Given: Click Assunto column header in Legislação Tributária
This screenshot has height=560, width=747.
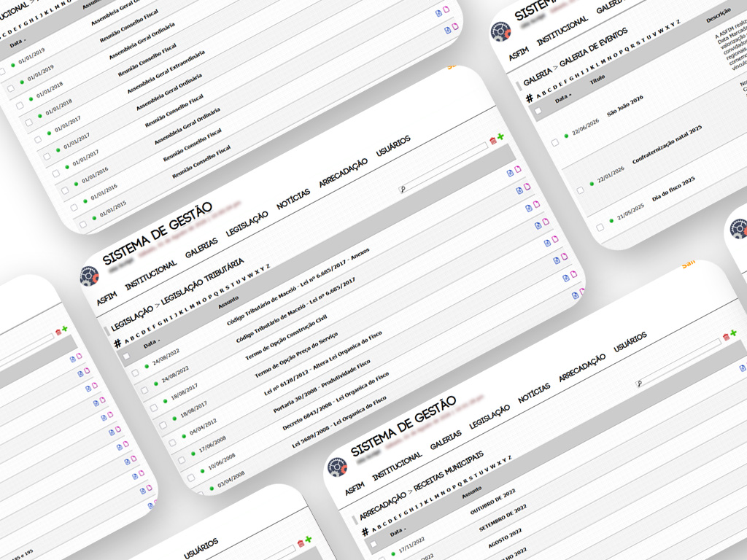Looking at the screenshot, I should [228, 303].
